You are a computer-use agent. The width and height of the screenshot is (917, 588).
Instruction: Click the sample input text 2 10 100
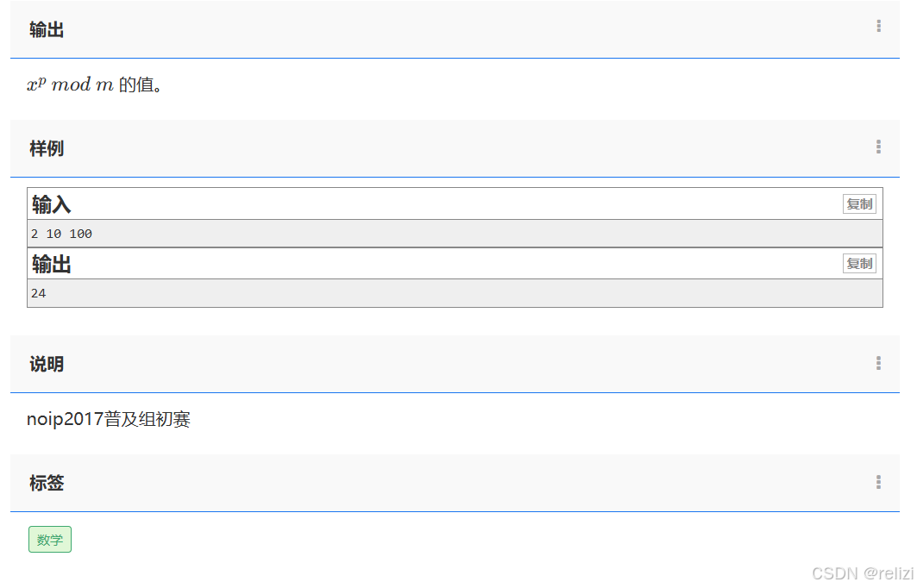[x=61, y=234]
